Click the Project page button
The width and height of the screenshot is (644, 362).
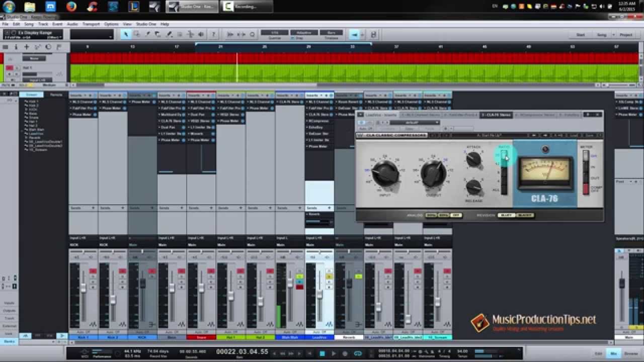click(626, 35)
